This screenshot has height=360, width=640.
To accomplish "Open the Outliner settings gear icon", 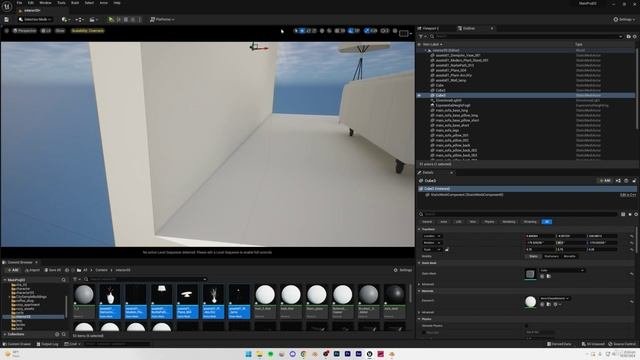I will pyautogui.click(x=634, y=36).
